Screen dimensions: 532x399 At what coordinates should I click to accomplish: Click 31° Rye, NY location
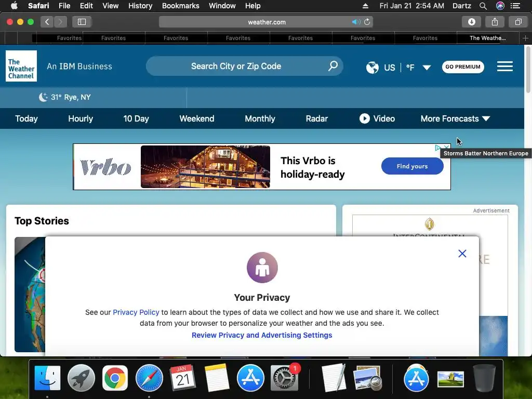[71, 97]
